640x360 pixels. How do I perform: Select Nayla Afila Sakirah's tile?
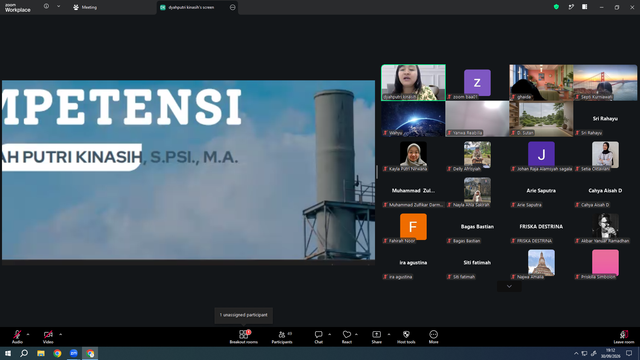tap(477, 191)
